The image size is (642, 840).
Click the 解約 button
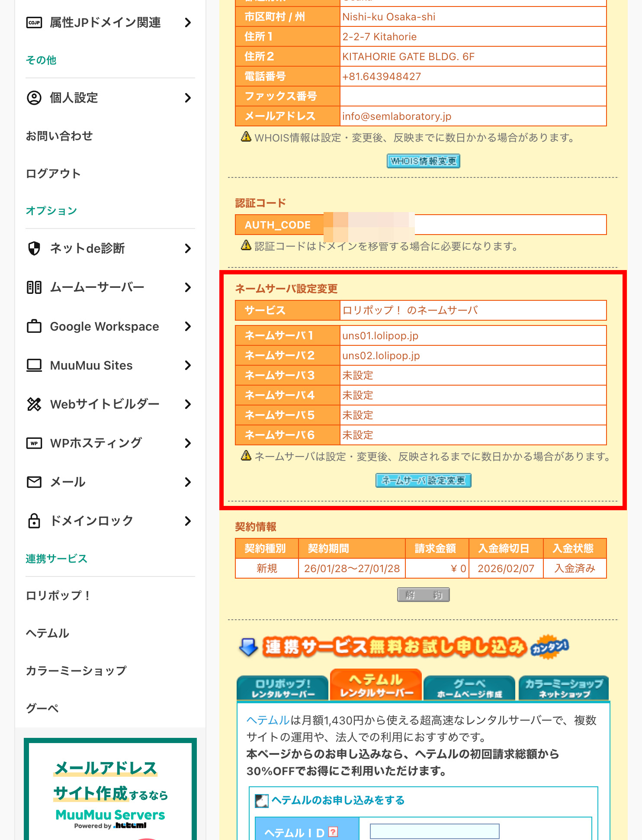click(423, 595)
